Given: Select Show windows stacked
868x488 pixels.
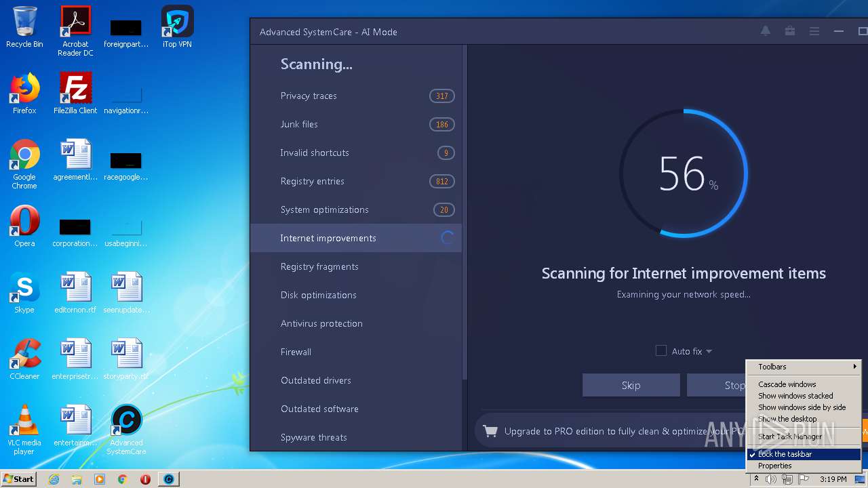Looking at the screenshot, I should pyautogui.click(x=804, y=396).
